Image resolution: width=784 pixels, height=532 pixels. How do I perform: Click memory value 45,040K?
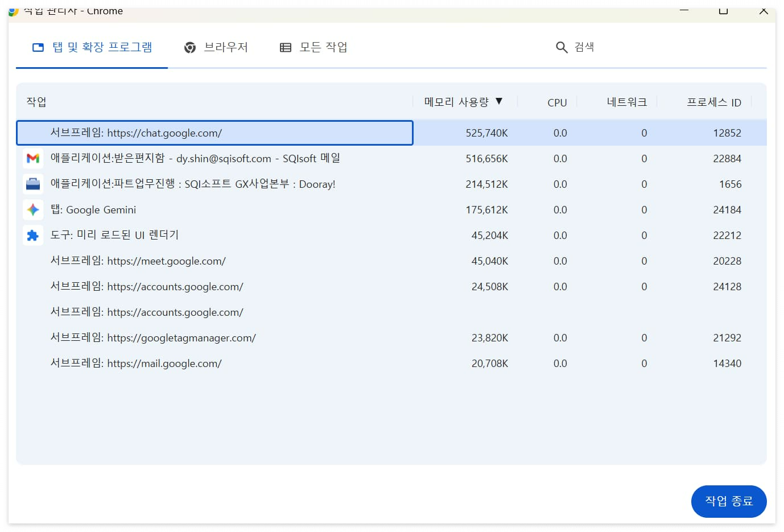(489, 261)
